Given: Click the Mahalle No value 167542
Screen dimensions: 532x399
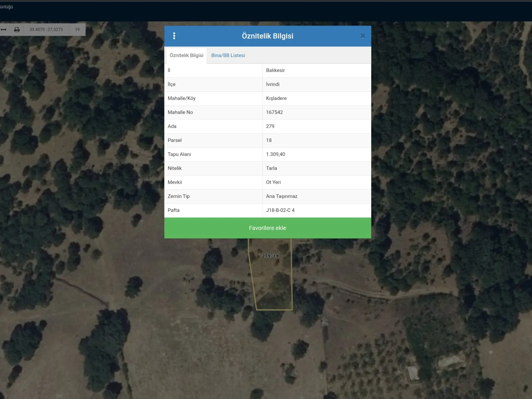Looking at the screenshot, I should (274, 112).
